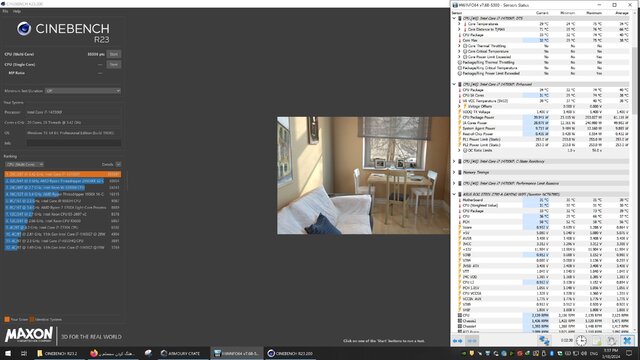Select the Vcore voltage sensor row
This screenshot has width=640, height=360.
[x=543, y=227]
